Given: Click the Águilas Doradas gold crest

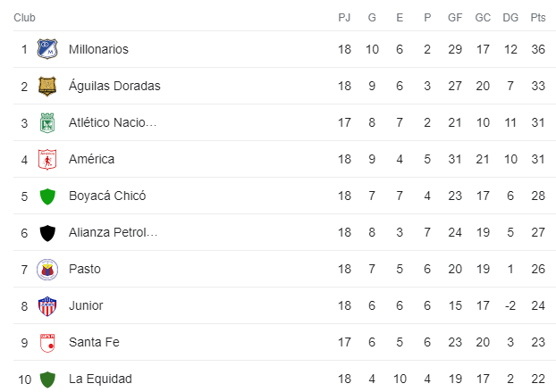Looking at the screenshot, I should (x=47, y=86).
